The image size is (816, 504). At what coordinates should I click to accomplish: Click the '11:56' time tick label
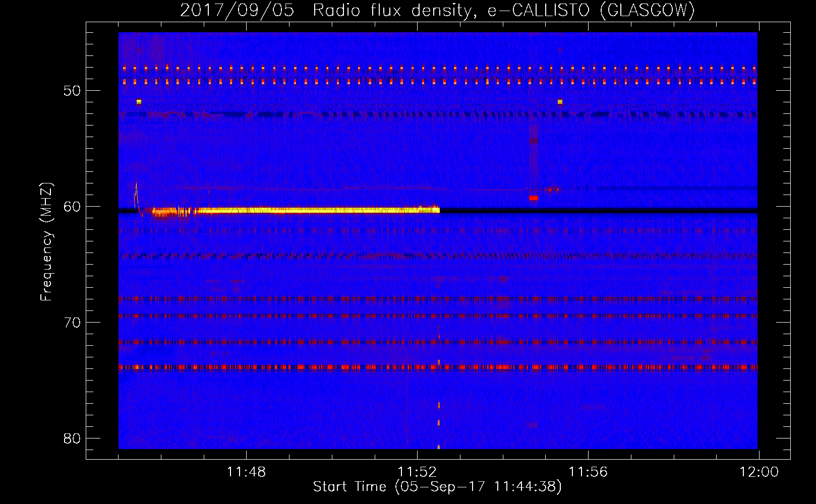click(588, 472)
